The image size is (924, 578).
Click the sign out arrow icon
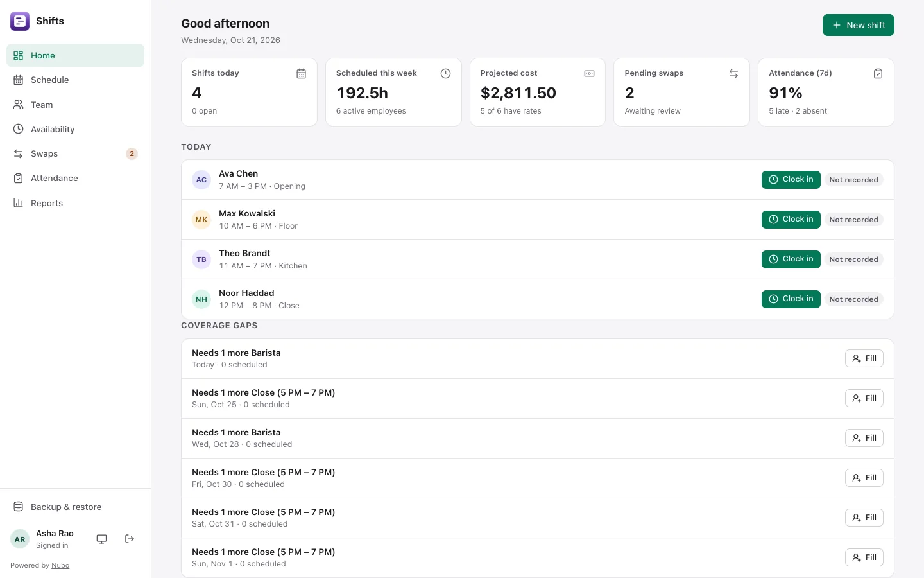point(130,539)
